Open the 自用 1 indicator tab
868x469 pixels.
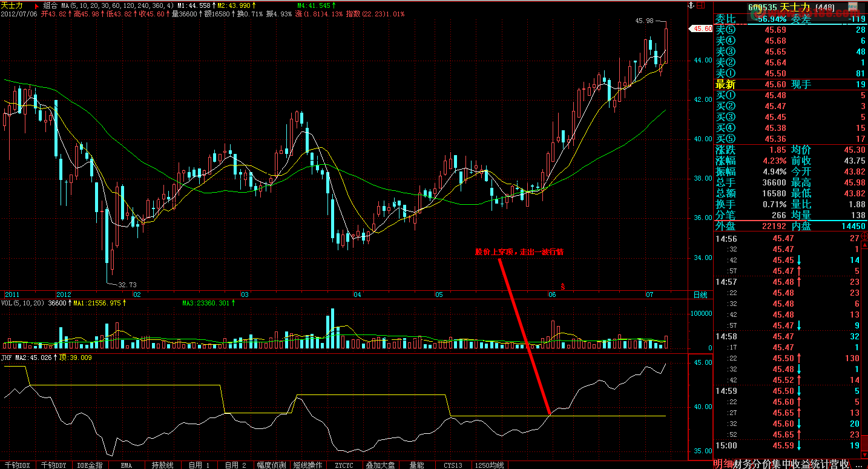click(199, 465)
